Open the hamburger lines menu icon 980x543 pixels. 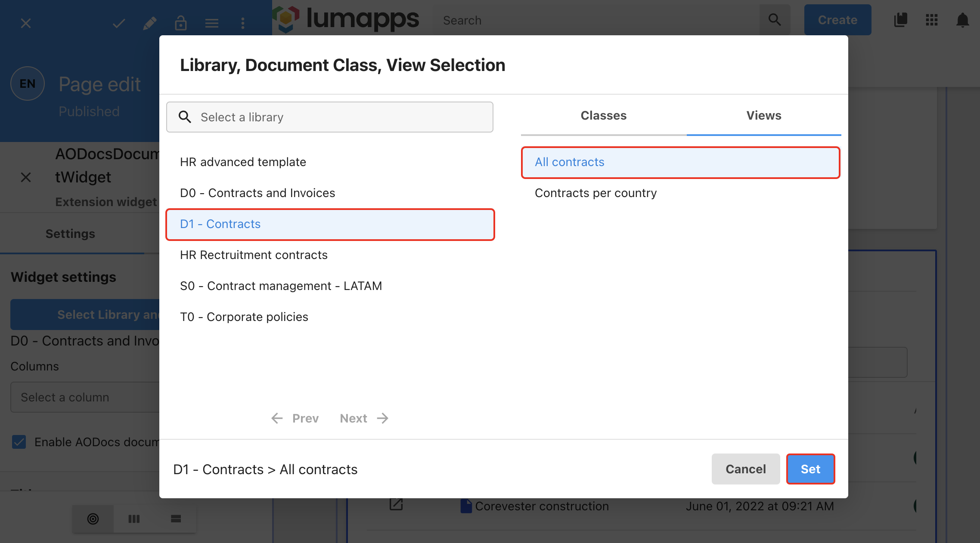212,23
